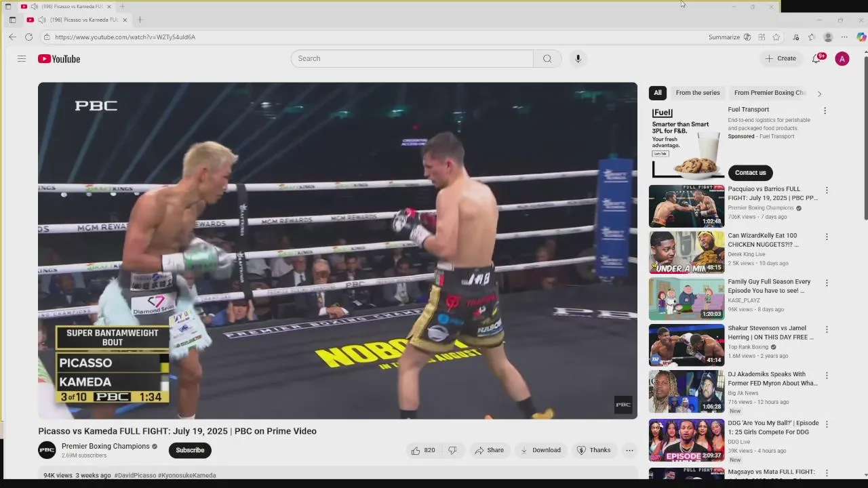Focus the YouTube search field

click(x=412, y=58)
